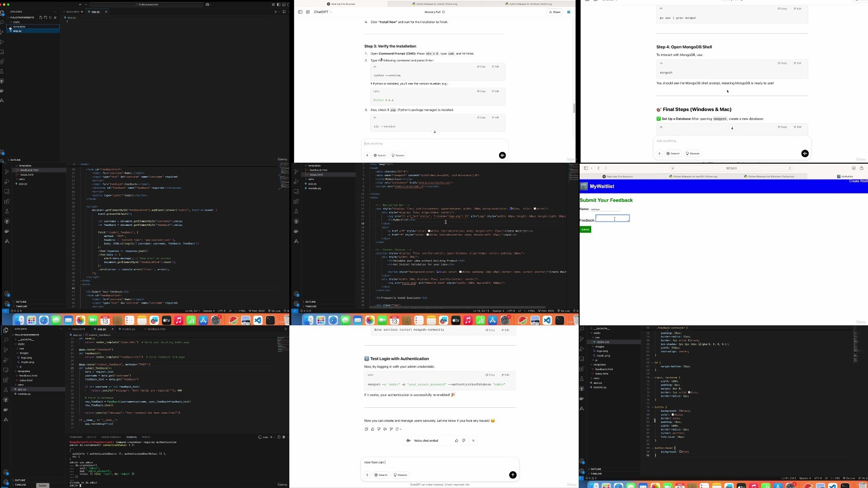Thumbs down the ChatGPT authentication response
The image size is (868, 488).
click(x=379, y=429)
